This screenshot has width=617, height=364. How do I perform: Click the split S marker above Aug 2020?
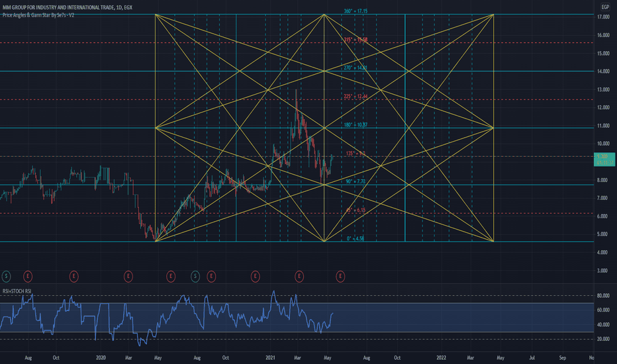[x=195, y=277]
